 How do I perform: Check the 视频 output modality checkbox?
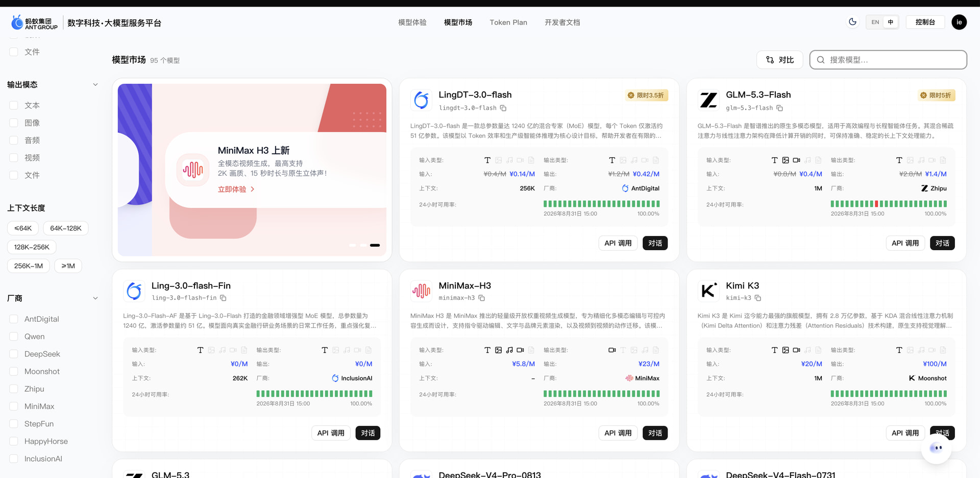tap(14, 158)
